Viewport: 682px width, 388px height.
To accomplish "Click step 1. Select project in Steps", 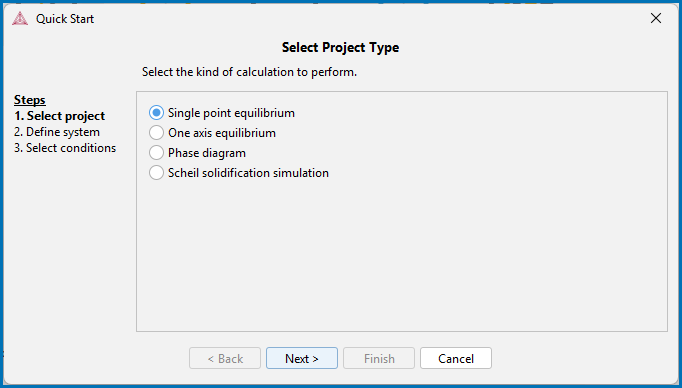I will pos(60,116).
